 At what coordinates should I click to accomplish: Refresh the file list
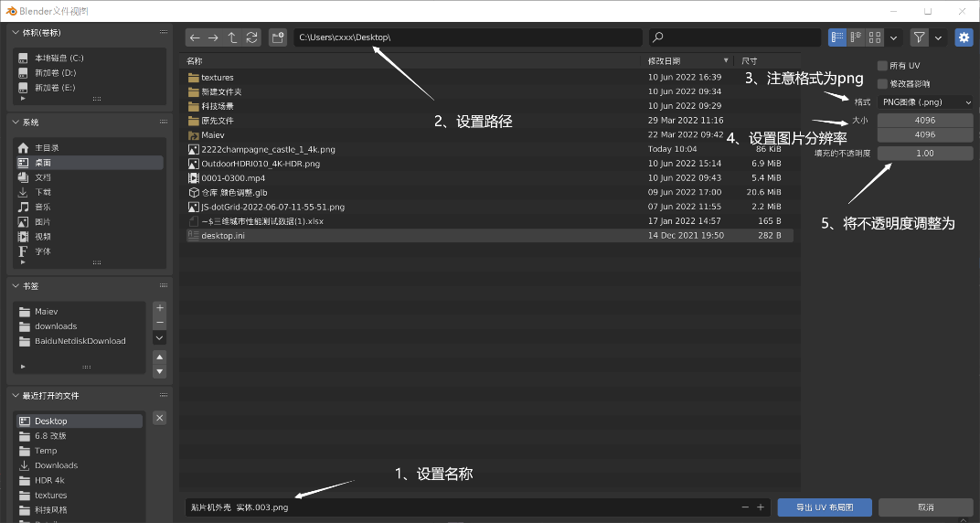pyautogui.click(x=252, y=38)
